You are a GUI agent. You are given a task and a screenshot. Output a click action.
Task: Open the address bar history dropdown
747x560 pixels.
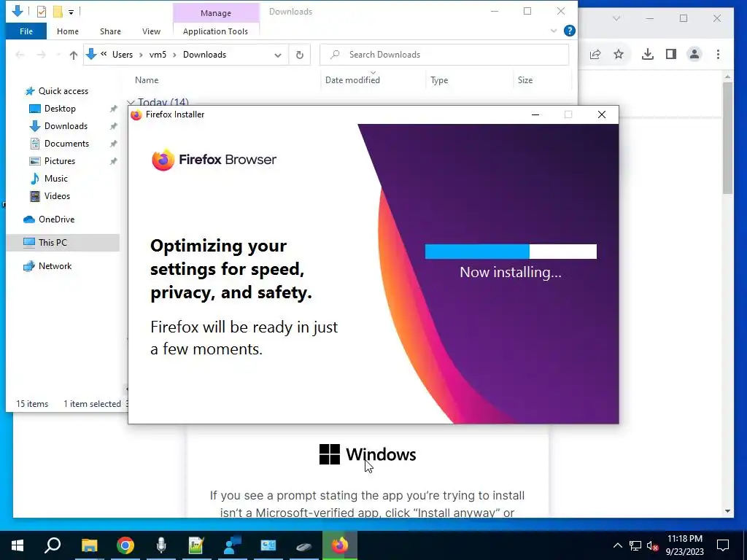point(278,55)
